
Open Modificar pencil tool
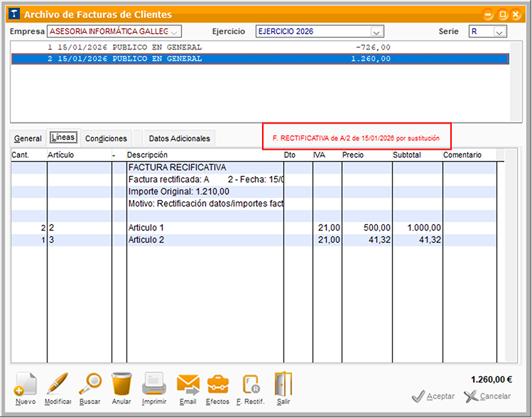(x=58, y=388)
